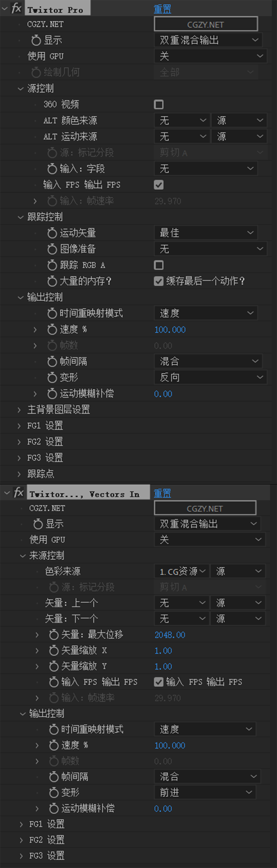Enable the stopwatch for 矢量缩放 Y
Viewport: 277px width, 868px height.
54,666
